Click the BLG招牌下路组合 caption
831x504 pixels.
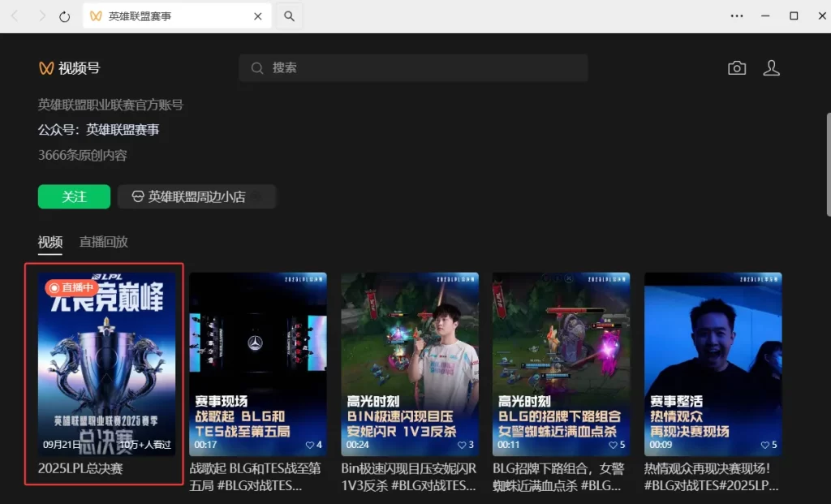558,477
